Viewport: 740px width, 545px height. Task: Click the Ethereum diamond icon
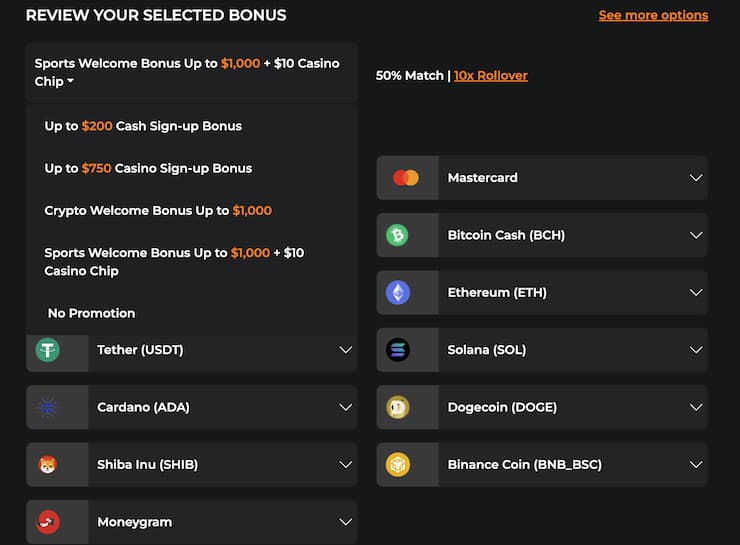[397, 293]
